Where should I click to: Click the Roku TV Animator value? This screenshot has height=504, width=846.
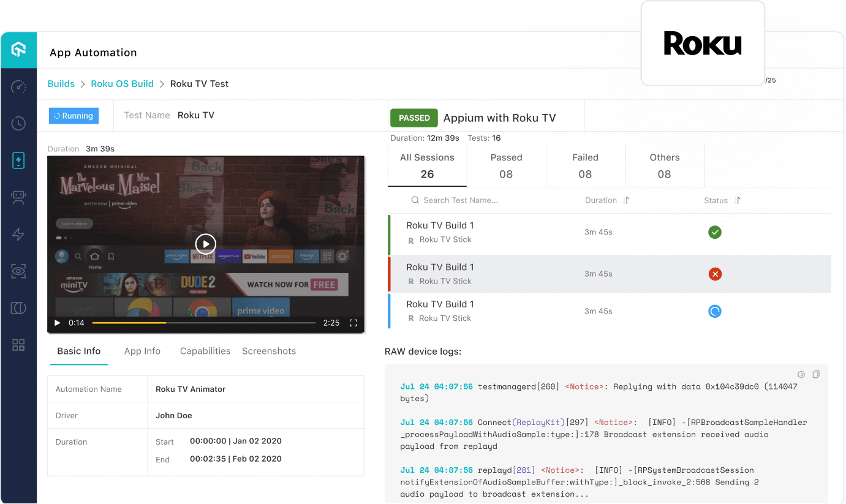[x=191, y=389]
